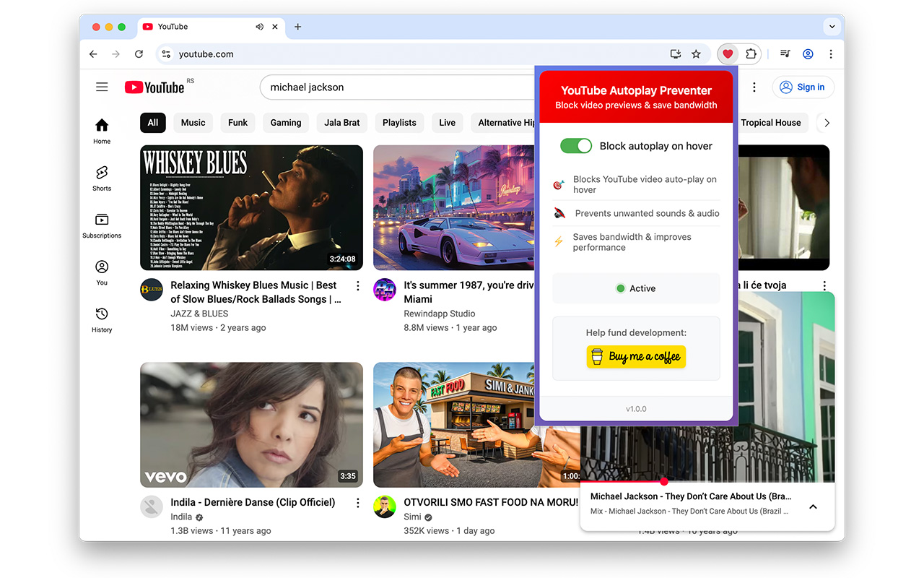The height and width of the screenshot is (578, 924).
Task: Open the 1987 Miami car video thumbnail
Action: [454, 207]
